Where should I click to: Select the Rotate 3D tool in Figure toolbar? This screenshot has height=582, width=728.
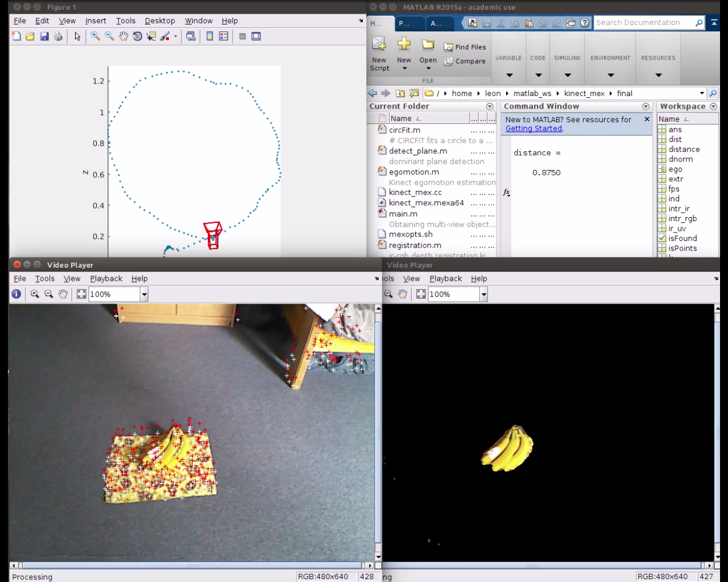(137, 36)
